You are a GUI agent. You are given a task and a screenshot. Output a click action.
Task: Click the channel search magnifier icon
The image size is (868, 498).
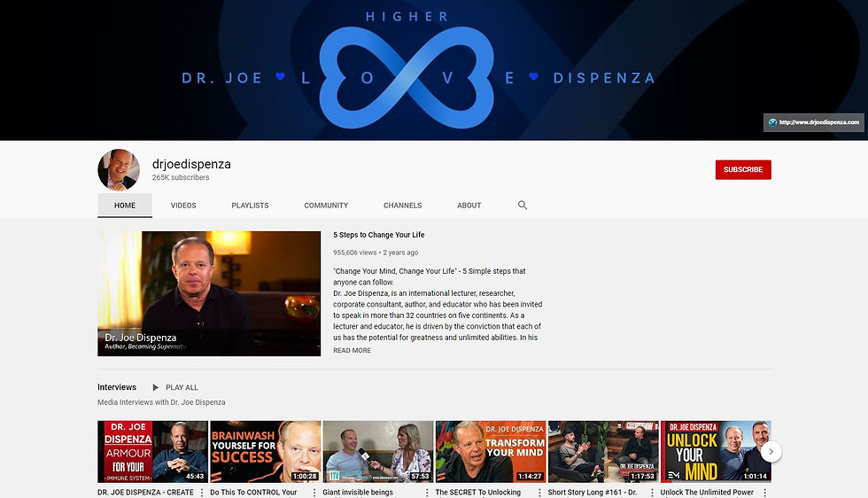point(522,205)
